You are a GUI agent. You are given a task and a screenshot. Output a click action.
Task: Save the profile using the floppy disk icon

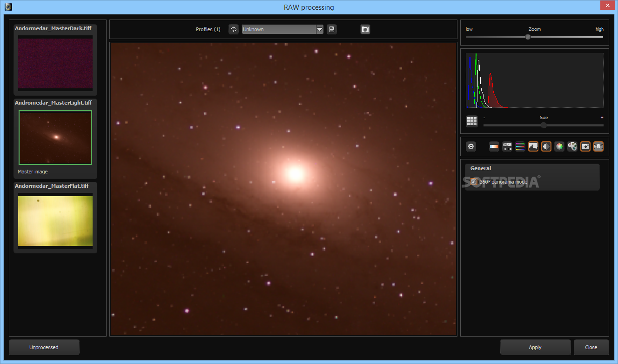(x=331, y=29)
